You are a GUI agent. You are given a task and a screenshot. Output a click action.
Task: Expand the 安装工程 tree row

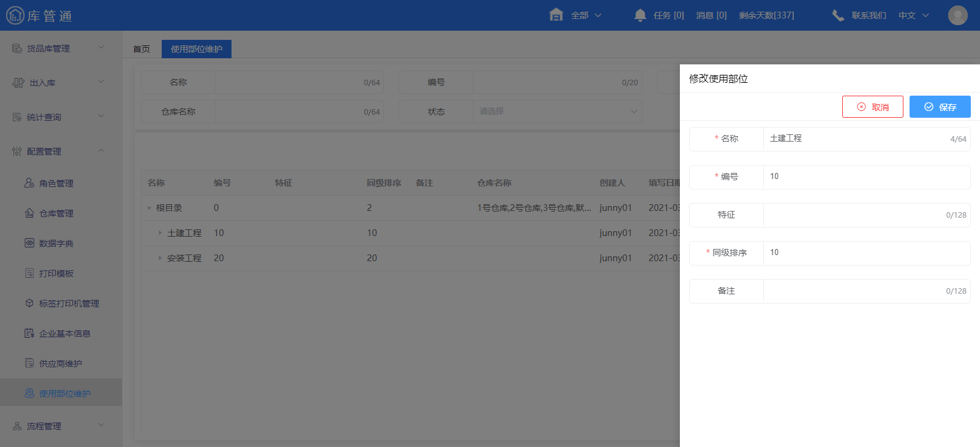[160, 258]
